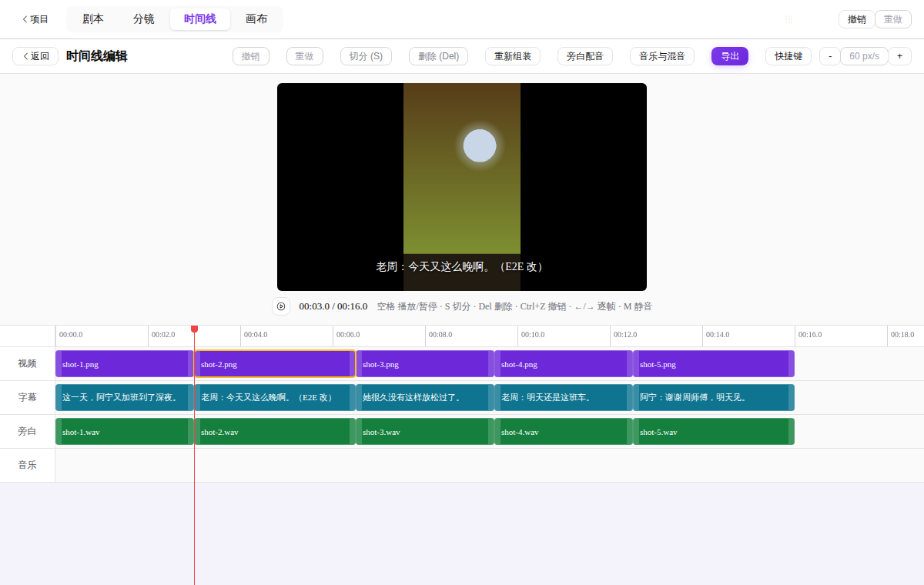This screenshot has width=924, height=585.
Task: Click the 视频 track label
Action: tap(28, 363)
